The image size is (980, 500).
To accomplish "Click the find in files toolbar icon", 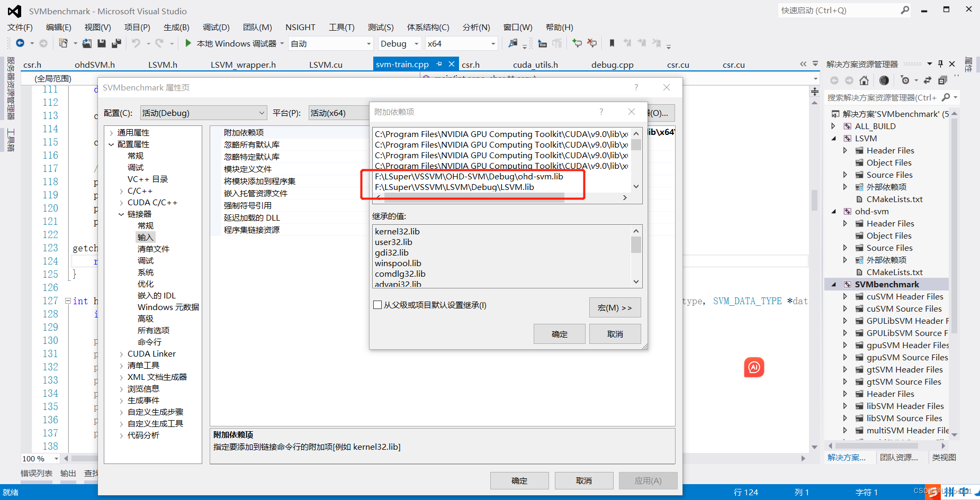I will (x=513, y=43).
